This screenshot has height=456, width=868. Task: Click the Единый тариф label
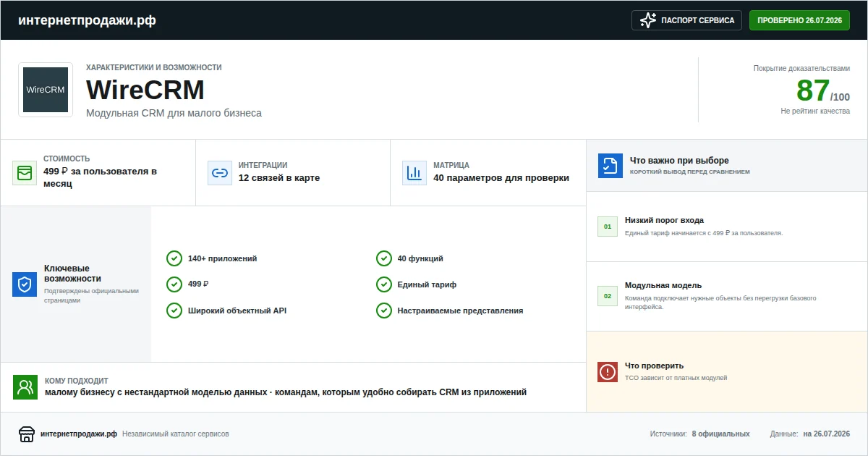pyautogui.click(x=427, y=284)
